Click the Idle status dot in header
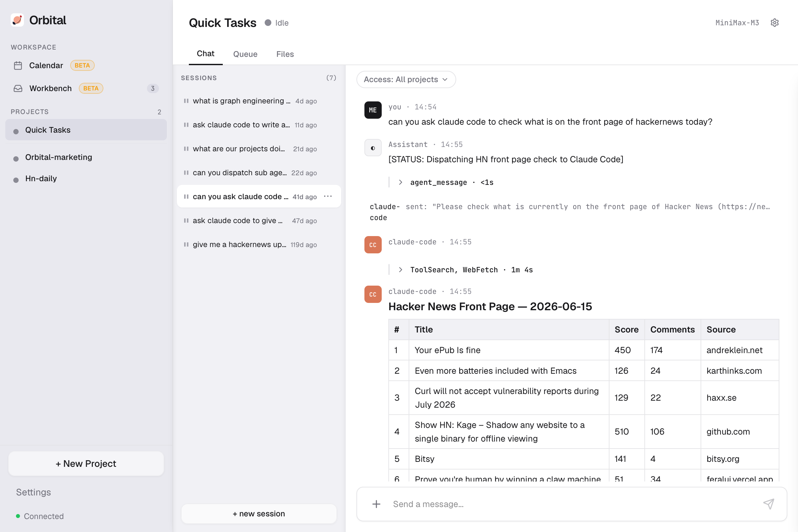This screenshot has width=798, height=532. 268,23
